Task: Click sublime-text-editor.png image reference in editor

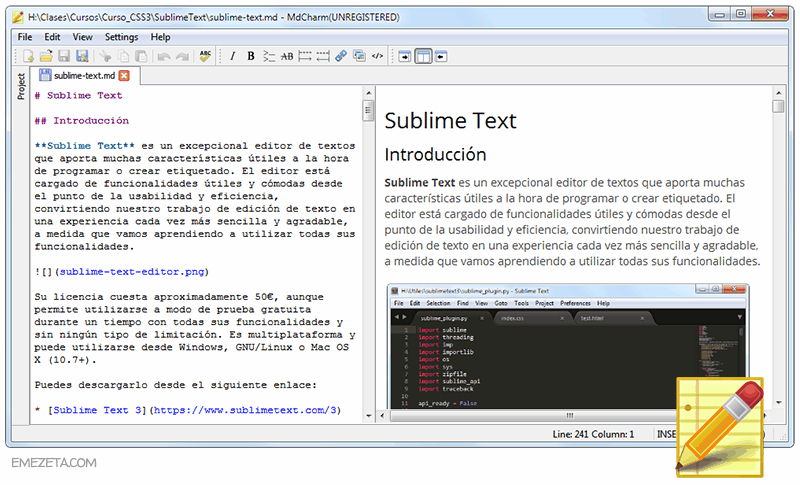Action: point(132,272)
